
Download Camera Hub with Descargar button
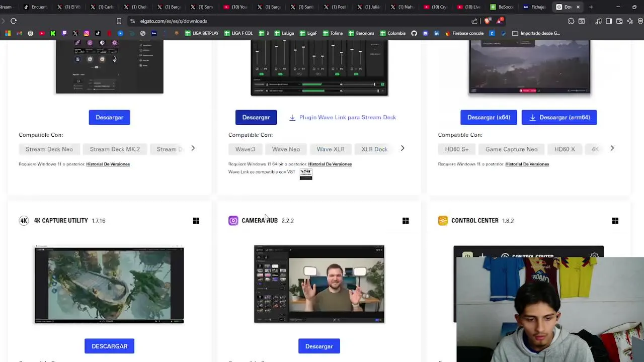pos(319,346)
